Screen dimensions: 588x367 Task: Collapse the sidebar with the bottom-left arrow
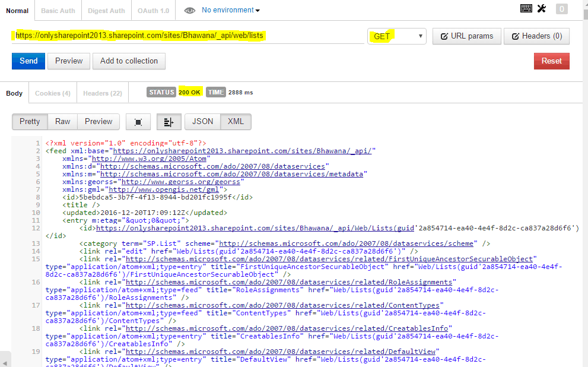click(x=6, y=359)
